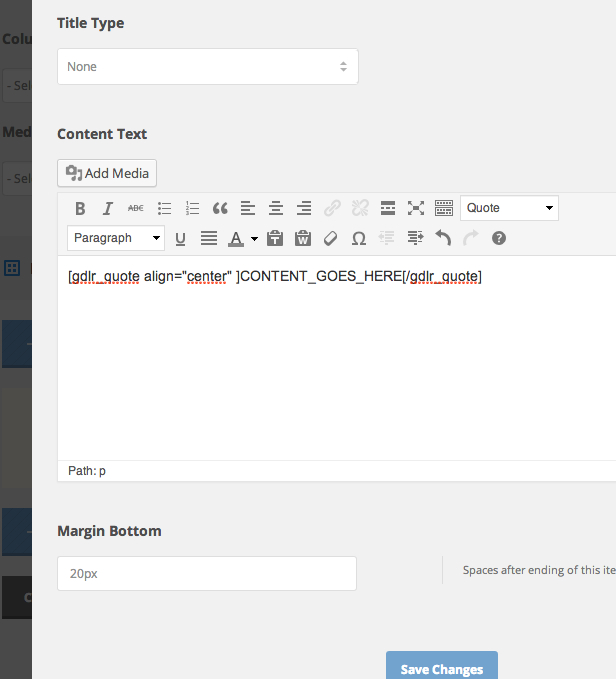Click the Add Media button

pyautogui.click(x=107, y=173)
